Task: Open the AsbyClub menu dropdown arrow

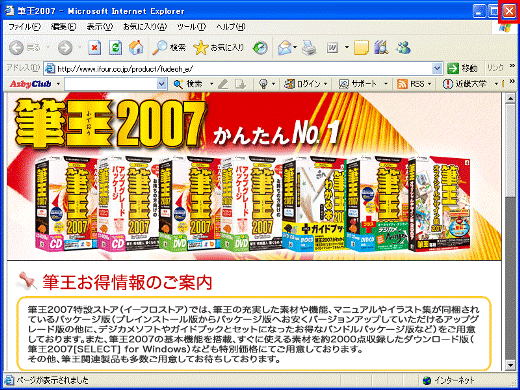Action: point(58,84)
